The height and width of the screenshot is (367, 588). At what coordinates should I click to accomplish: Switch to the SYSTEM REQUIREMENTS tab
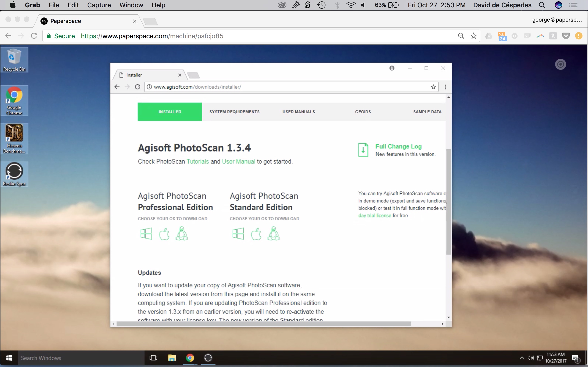tap(234, 112)
